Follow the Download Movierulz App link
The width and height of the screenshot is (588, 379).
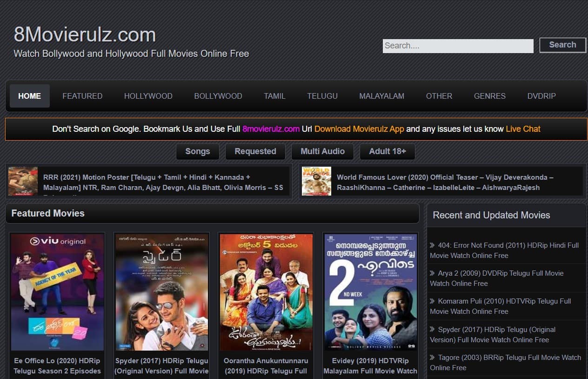tap(359, 129)
